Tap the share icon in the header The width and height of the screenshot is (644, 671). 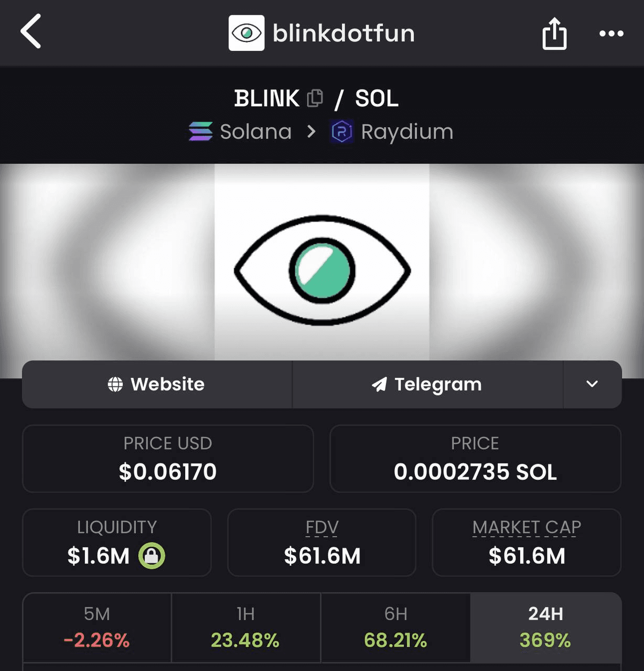[x=554, y=33]
